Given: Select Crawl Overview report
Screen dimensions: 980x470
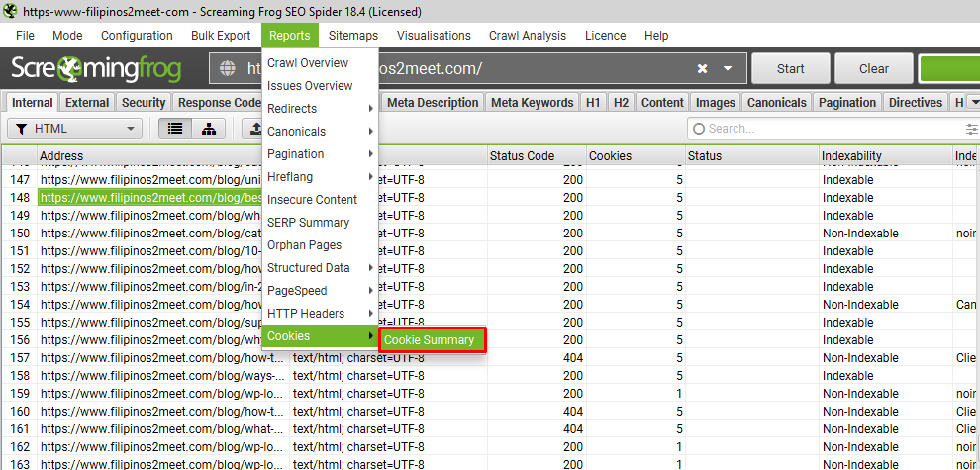Looking at the screenshot, I should pyautogui.click(x=320, y=63).
